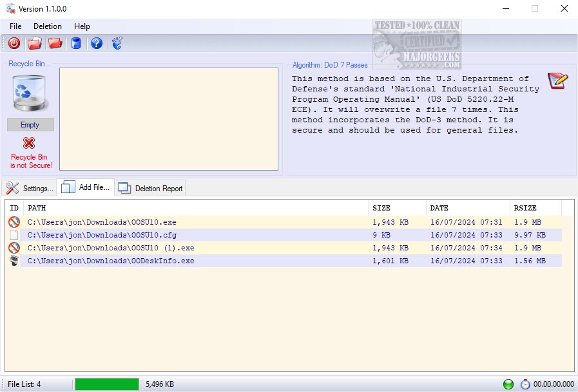Click the blue database cylinder icon

[76, 43]
